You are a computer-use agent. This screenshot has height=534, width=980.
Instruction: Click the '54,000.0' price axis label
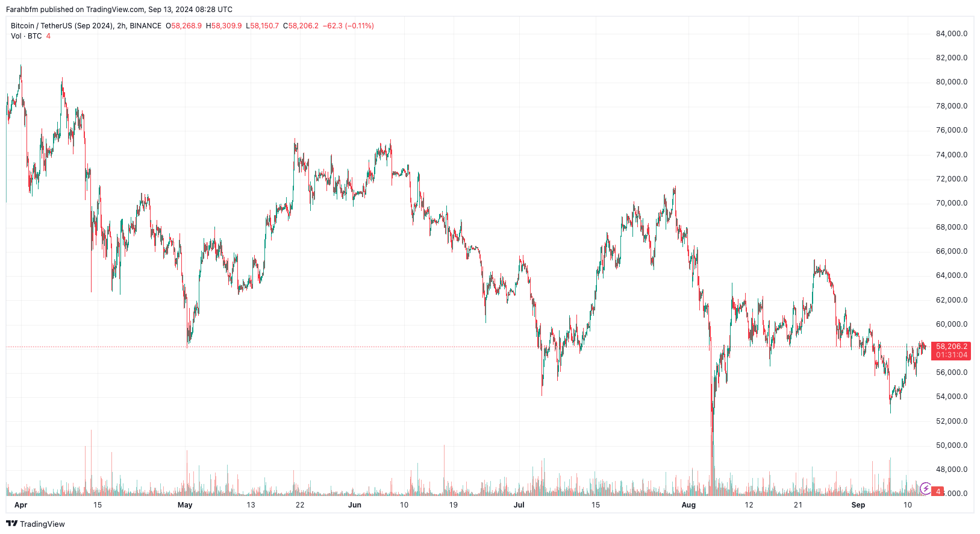click(952, 397)
